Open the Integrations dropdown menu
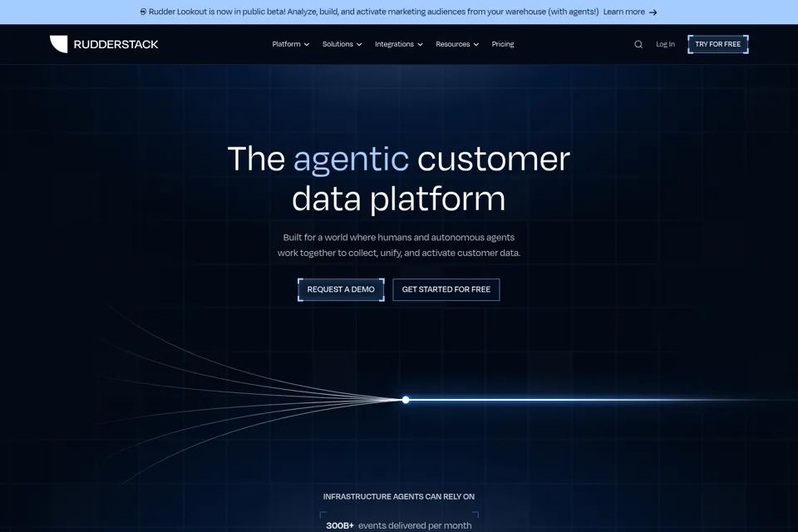This screenshot has width=798, height=532. click(x=399, y=44)
